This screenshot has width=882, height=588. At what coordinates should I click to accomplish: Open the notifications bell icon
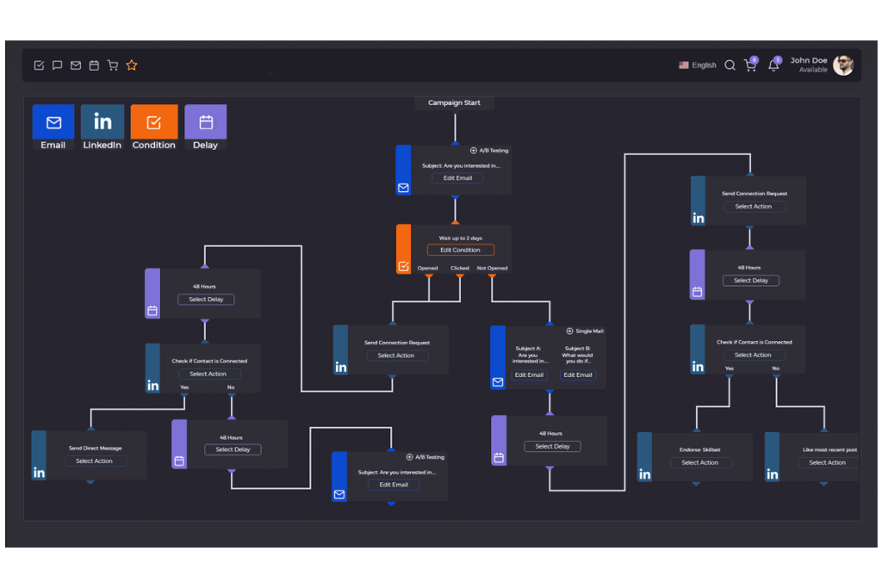pyautogui.click(x=773, y=65)
